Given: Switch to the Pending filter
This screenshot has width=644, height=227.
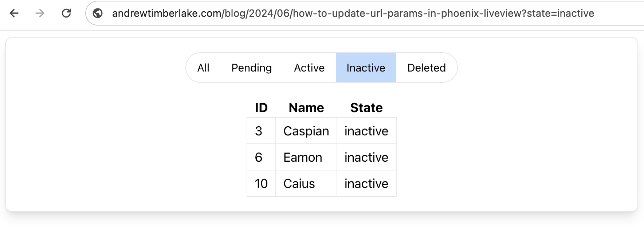Looking at the screenshot, I should [251, 68].
